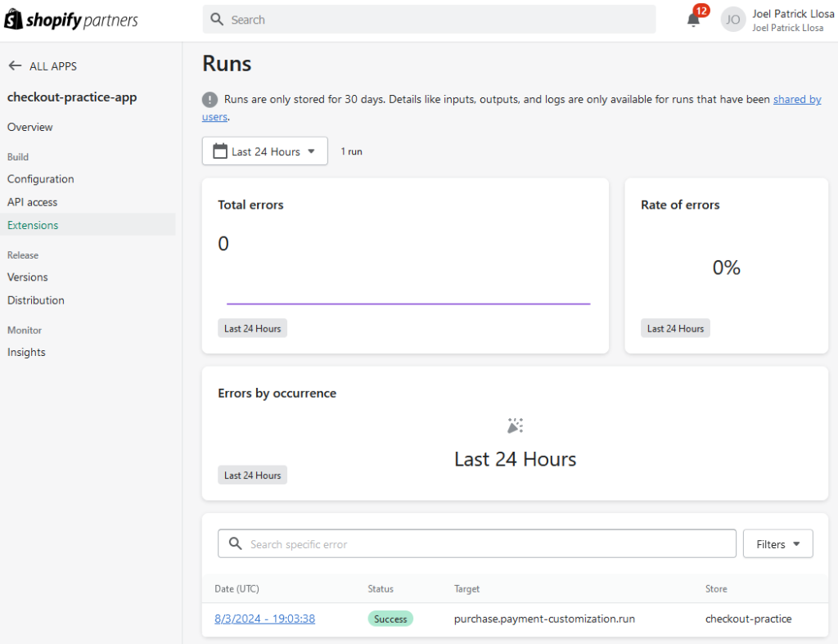The height and width of the screenshot is (644, 838).
Task: Select API access in sidebar
Action: click(x=33, y=202)
